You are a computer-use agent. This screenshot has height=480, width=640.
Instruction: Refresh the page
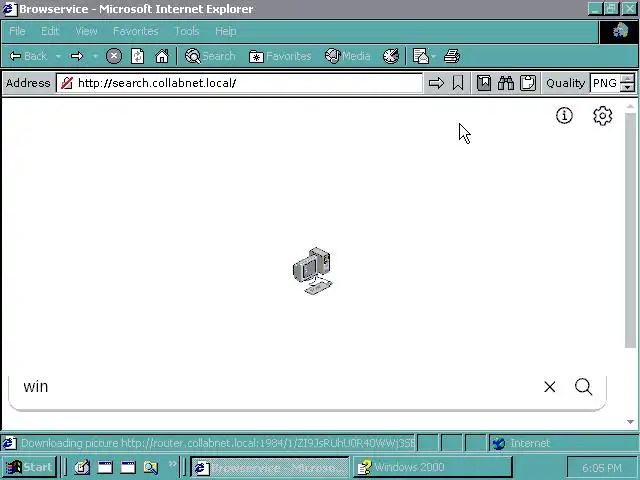pyautogui.click(x=138, y=56)
